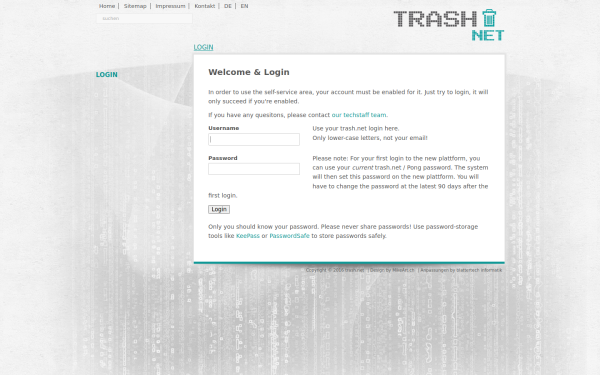600x375 pixels.
Task: Select LOGIN in the left sidebar
Action: pyautogui.click(x=106, y=75)
